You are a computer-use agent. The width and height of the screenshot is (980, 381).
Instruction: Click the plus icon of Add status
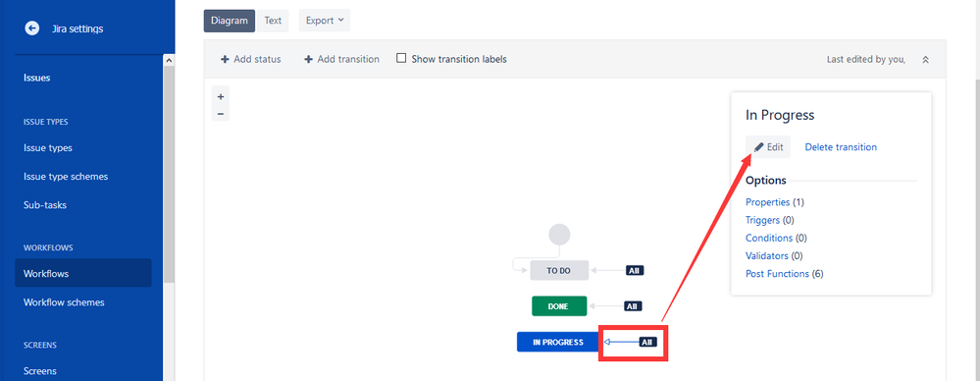[x=225, y=60]
